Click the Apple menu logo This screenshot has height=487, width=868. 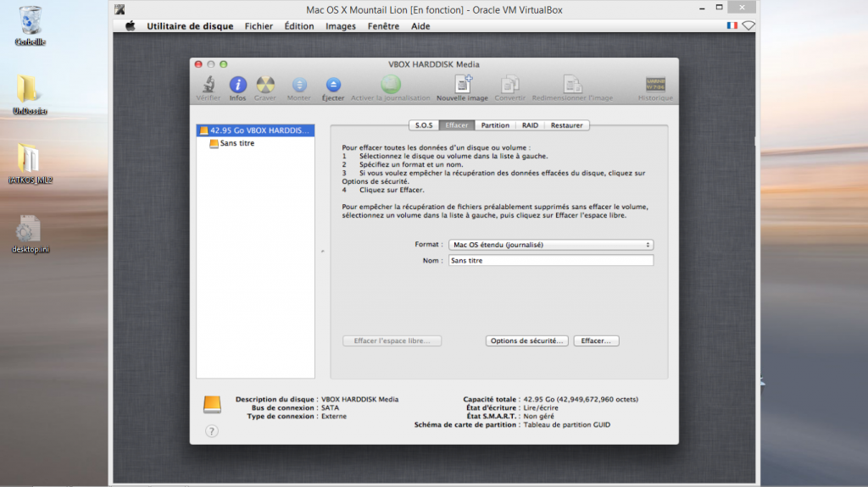pyautogui.click(x=131, y=26)
